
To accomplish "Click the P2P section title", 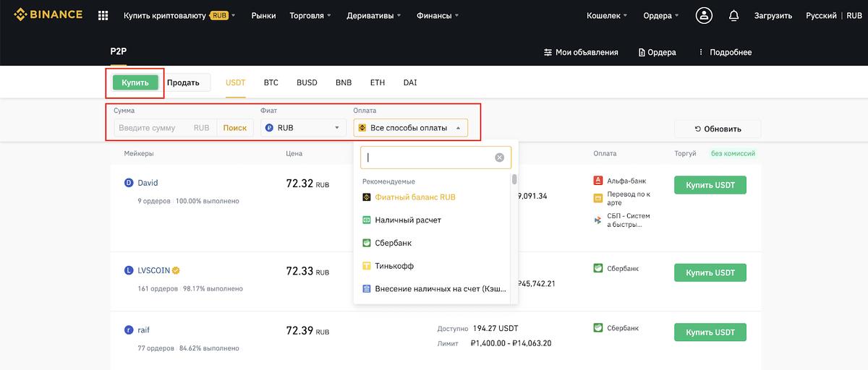I will coord(119,51).
